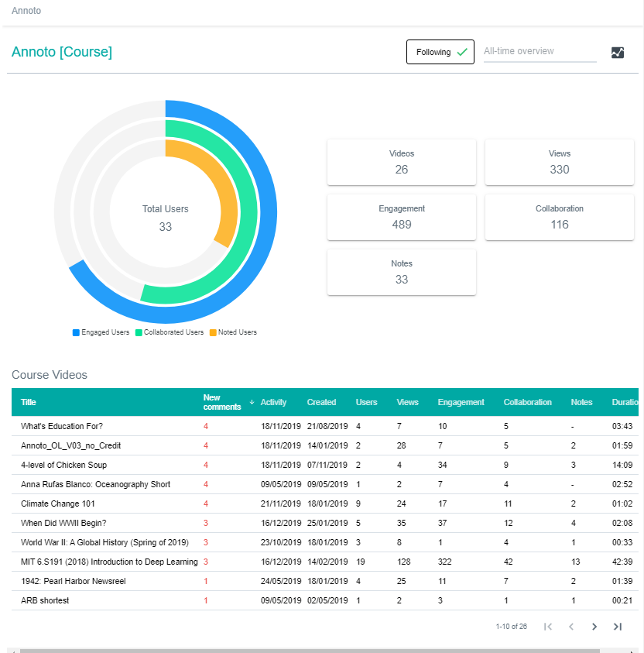The image size is (644, 653).
Task: Open 'Anna Rufas Blanco: Oceanography Short' video
Action: [95, 484]
